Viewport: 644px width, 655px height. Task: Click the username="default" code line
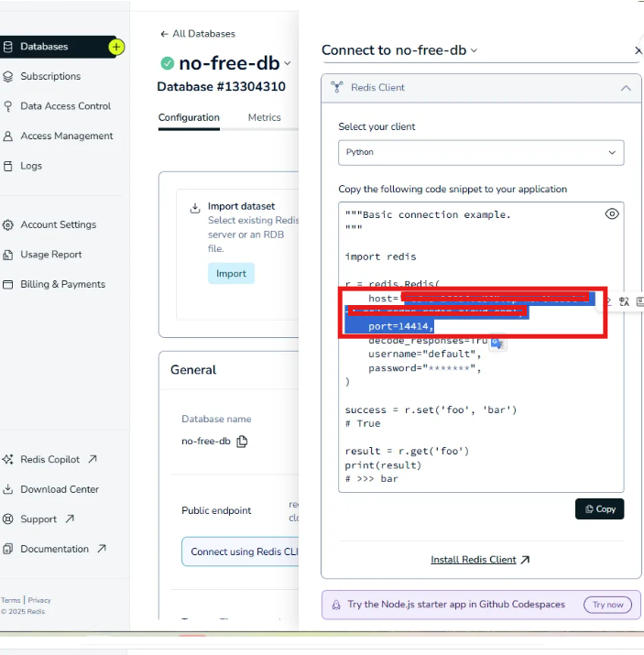pyautogui.click(x=425, y=355)
